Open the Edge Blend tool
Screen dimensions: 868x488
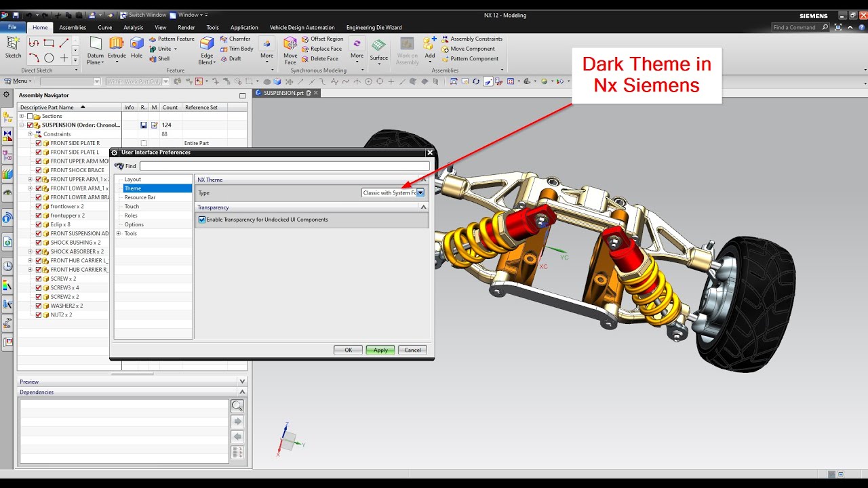[207, 51]
